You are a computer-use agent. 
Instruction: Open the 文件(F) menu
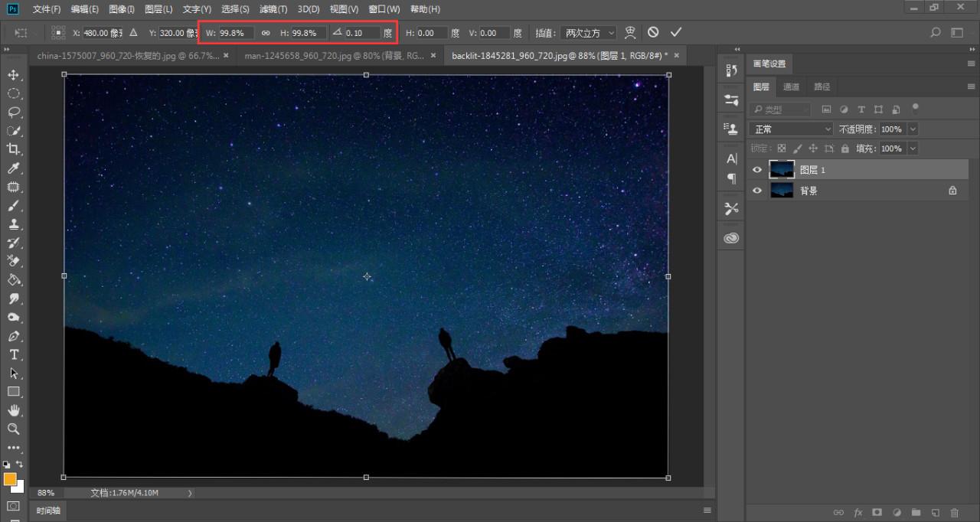point(47,9)
